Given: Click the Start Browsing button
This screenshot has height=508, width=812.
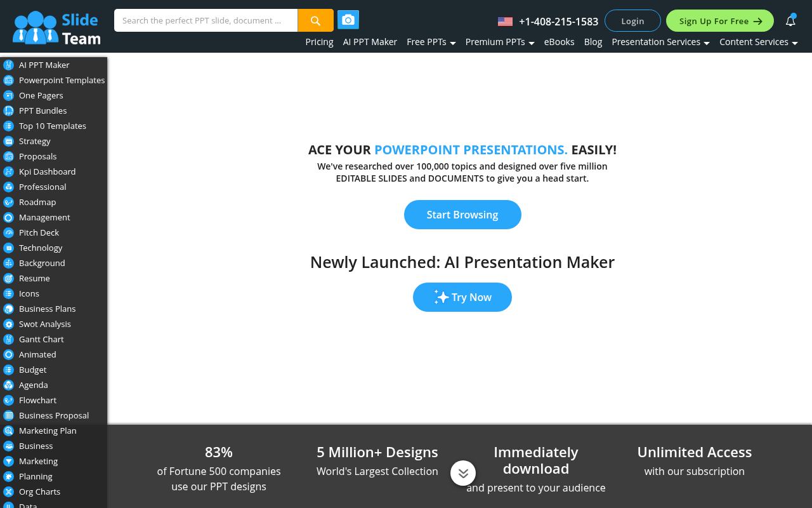Looking at the screenshot, I should click(x=462, y=215).
